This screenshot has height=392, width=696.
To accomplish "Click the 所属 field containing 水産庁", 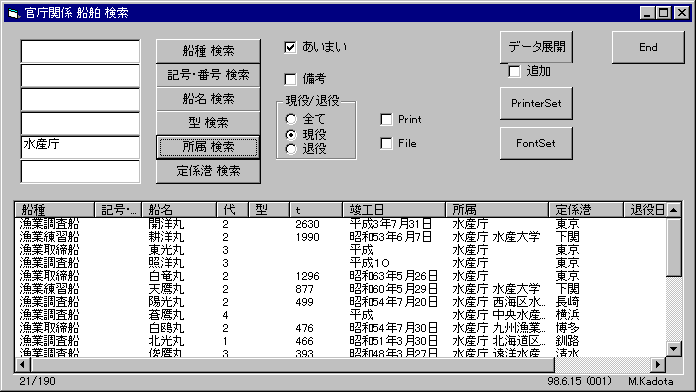I will (80, 147).
